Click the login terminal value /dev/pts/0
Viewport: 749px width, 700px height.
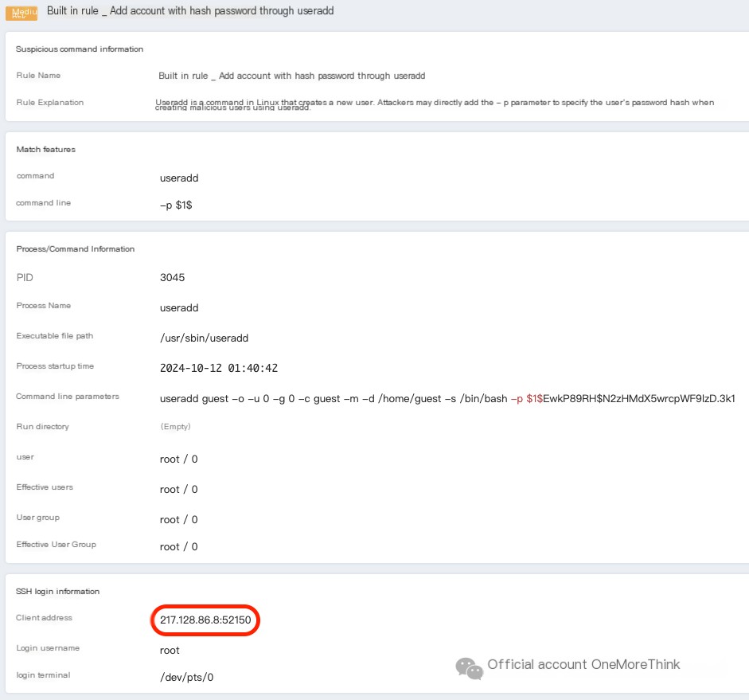coord(186,677)
